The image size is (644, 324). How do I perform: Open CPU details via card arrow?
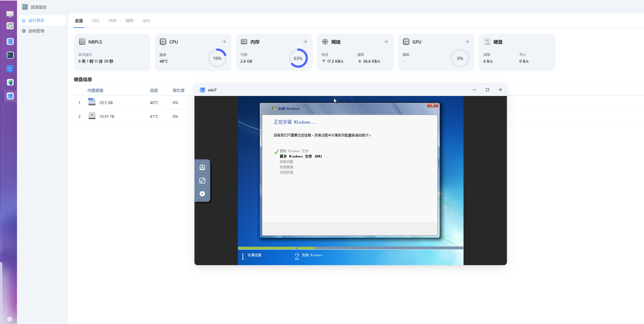[224, 42]
